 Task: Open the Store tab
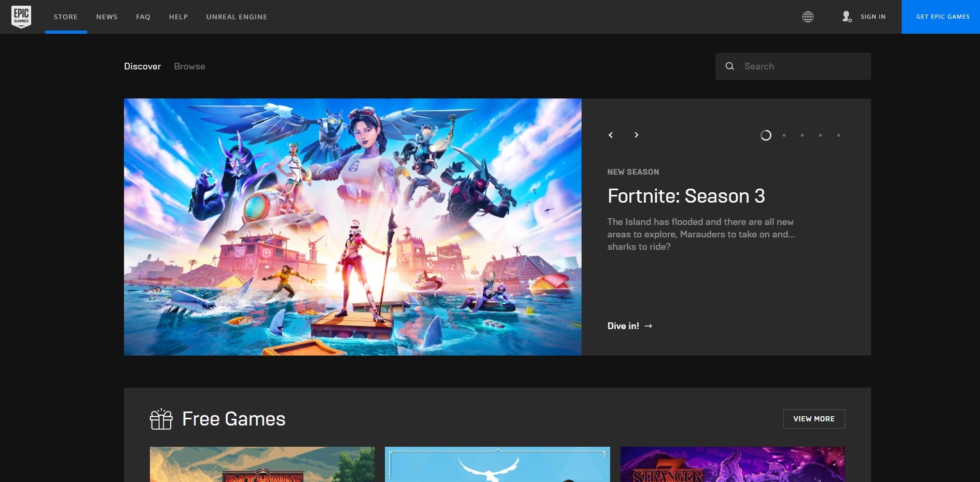[x=66, y=17]
